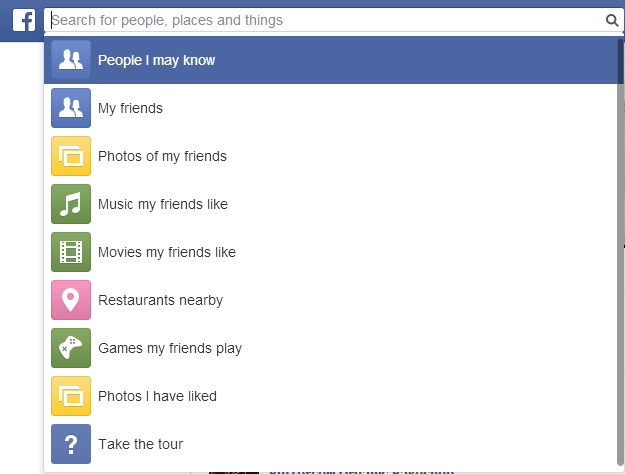Click the Facebook logo icon
This screenshot has height=474, width=625.
coord(24,20)
